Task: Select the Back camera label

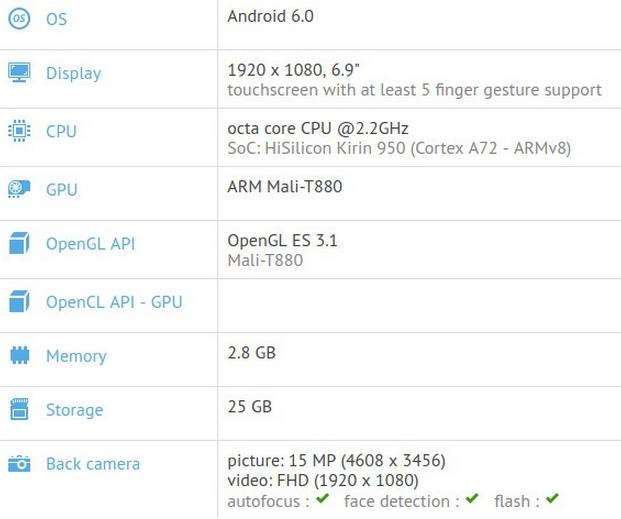Action: [93, 464]
